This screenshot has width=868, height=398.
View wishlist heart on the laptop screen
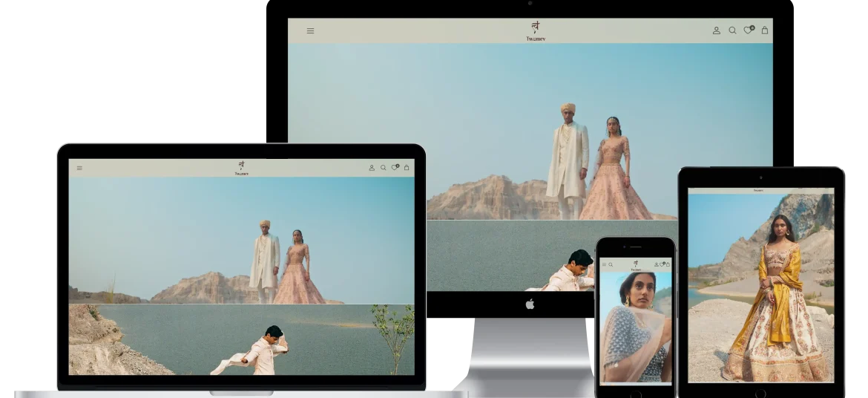tap(395, 168)
